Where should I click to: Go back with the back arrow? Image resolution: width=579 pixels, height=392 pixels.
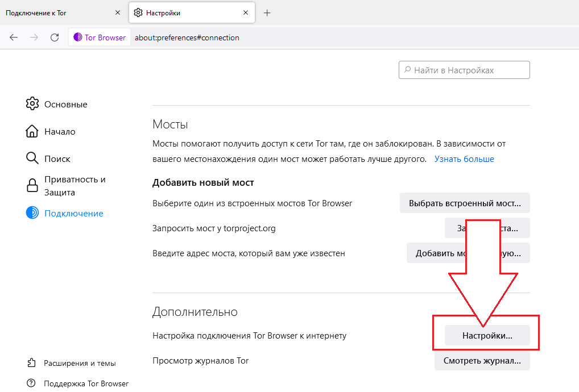pyautogui.click(x=14, y=37)
